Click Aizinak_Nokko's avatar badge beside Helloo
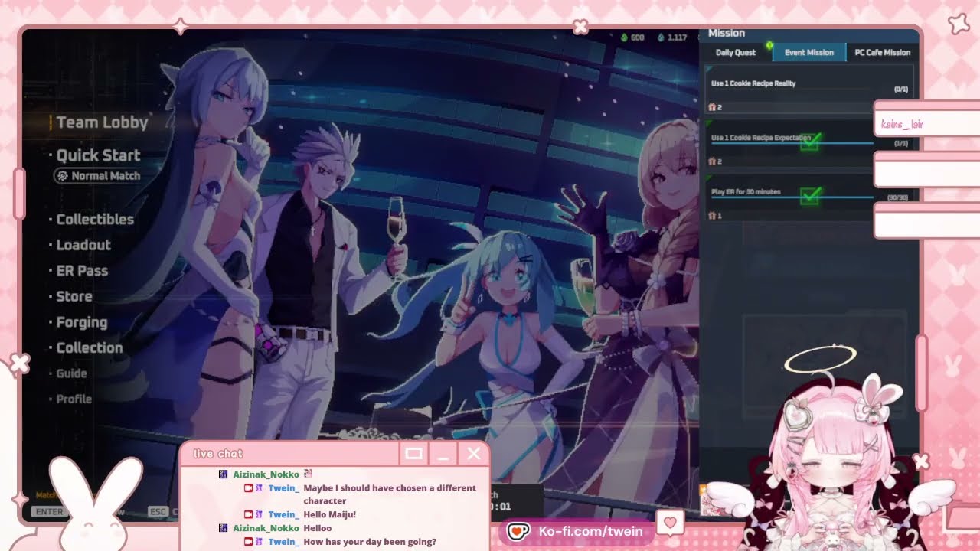Screen dimensions: 980x551 pyautogui.click(x=224, y=528)
